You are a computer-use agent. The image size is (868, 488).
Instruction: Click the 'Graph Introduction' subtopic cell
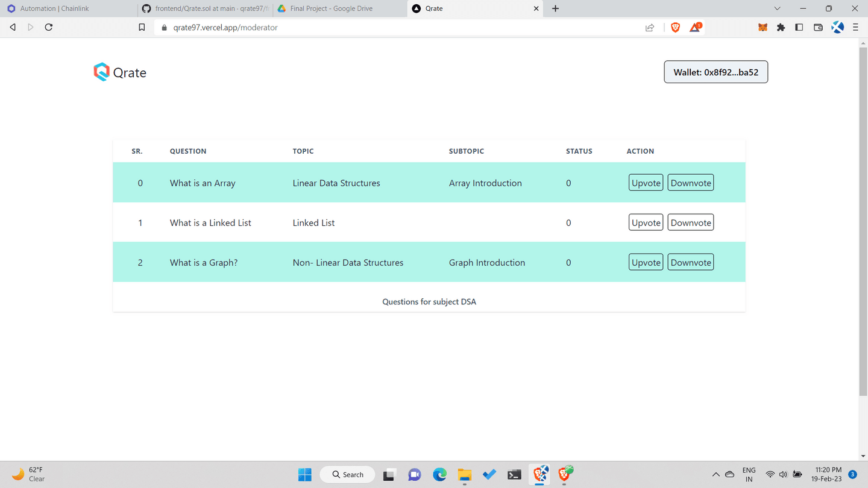(x=487, y=263)
